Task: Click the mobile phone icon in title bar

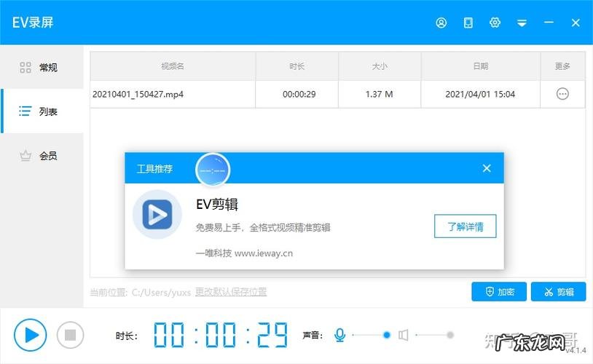Action: point(468,23)
